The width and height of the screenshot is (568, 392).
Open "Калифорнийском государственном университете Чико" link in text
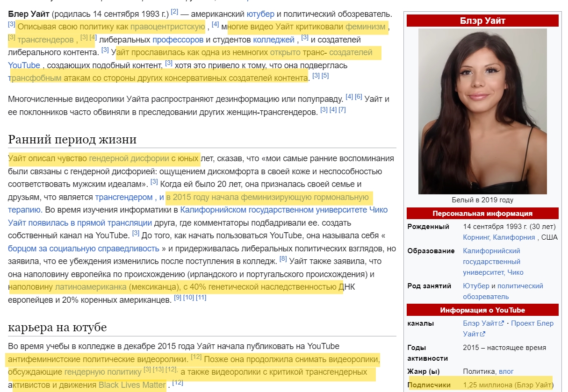coord(284,210)
